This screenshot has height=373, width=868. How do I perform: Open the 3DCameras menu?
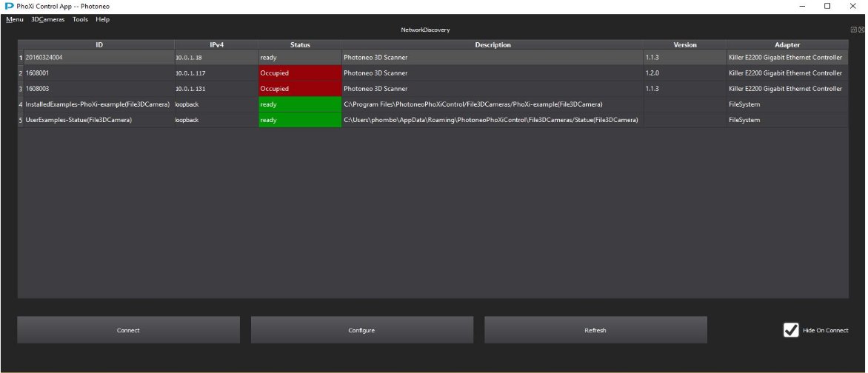47,19
